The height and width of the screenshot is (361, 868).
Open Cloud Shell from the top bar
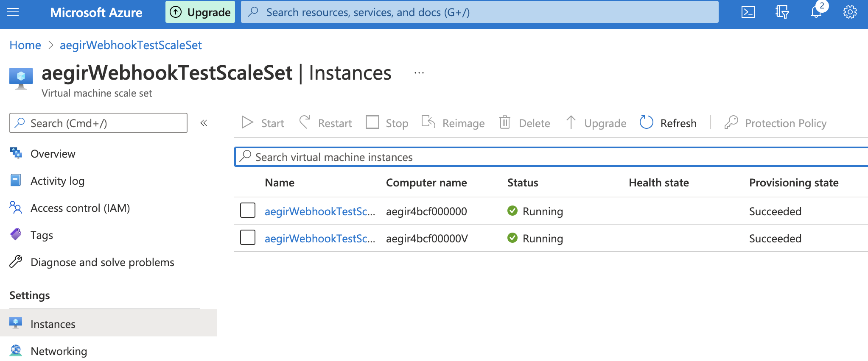tap(748, 12)
